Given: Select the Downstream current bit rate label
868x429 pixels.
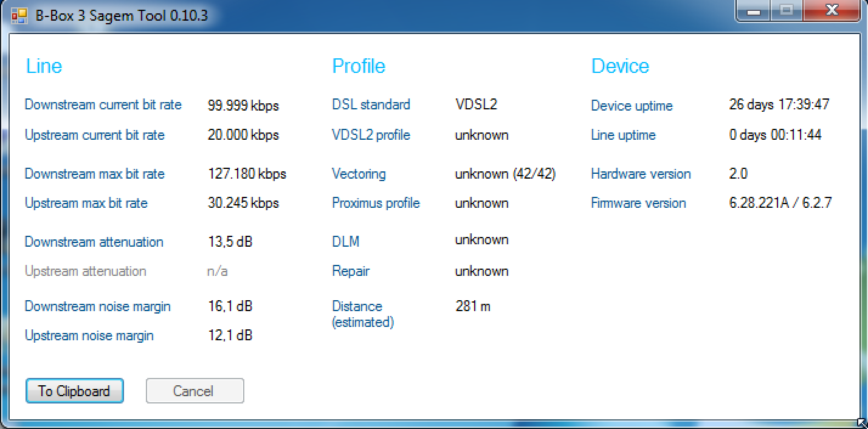Looking at the screenshot, I should pyautogui.click(x=103, y=105).
